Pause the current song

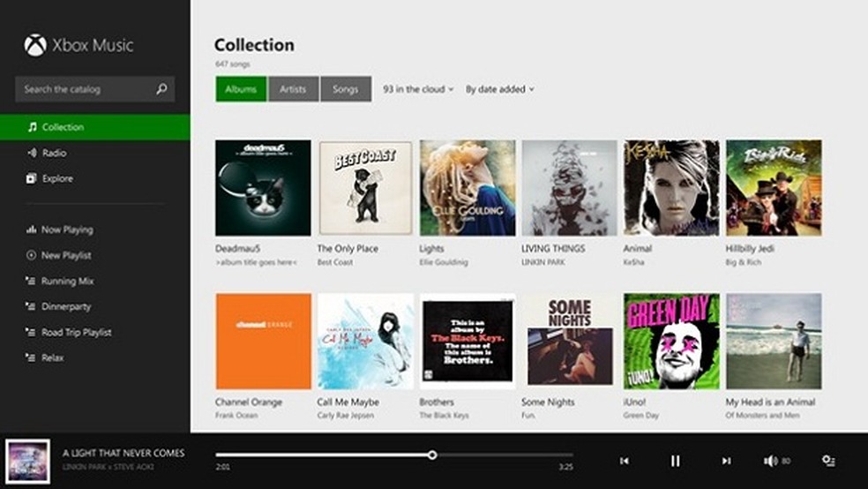(x=676, y=461)
